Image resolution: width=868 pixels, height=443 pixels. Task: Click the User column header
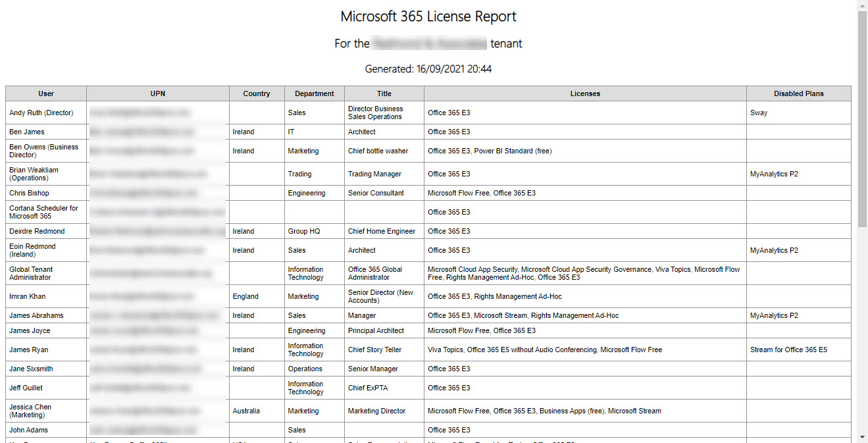click(45, 93)
